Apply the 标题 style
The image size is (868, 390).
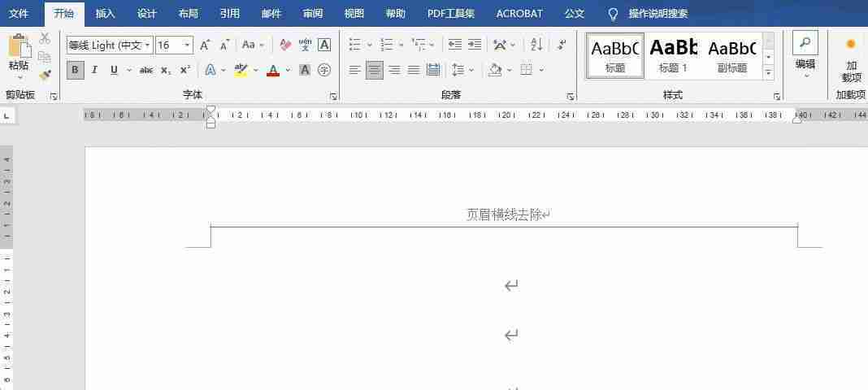coord(615,56)
